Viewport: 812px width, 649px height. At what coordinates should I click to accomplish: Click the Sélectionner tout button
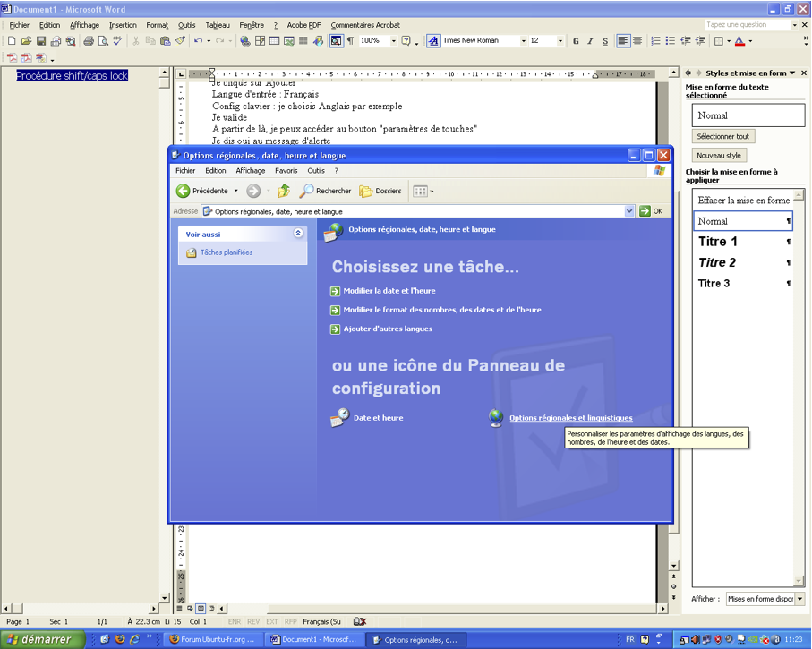(723, 136)
